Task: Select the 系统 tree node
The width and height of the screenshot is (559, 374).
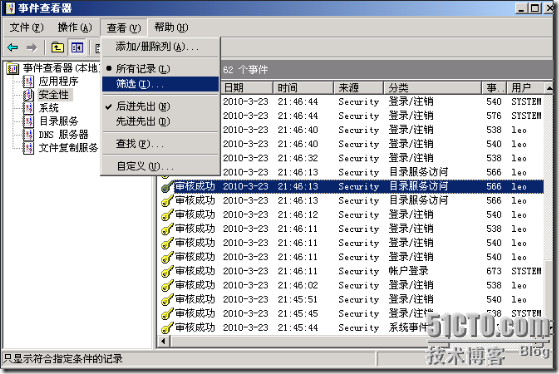Action: point(49,108)
